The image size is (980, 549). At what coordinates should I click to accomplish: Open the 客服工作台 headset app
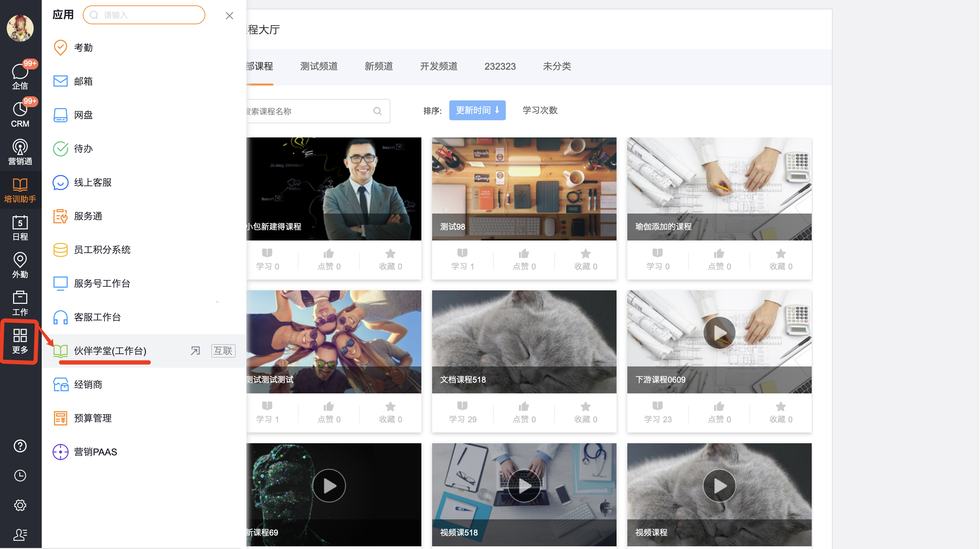(x=144, y=317)
